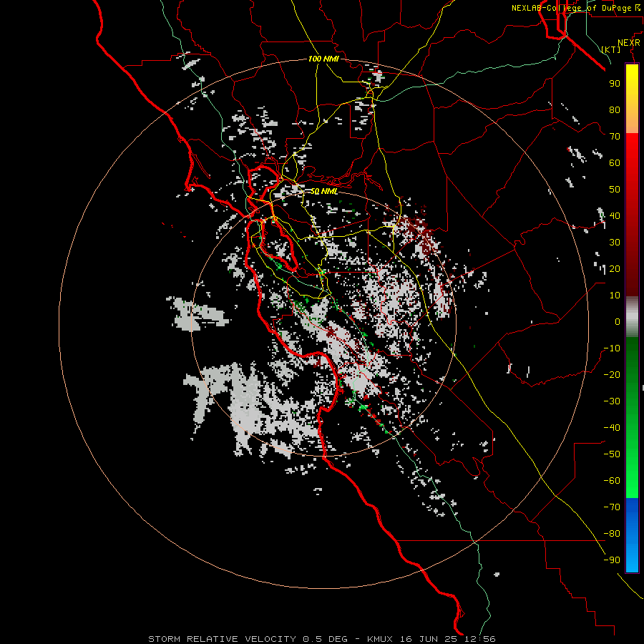Select the -20 value on the velocity scale
This screenshot has height=644, width=644.
pyautogui.click(x=612, y=375)
